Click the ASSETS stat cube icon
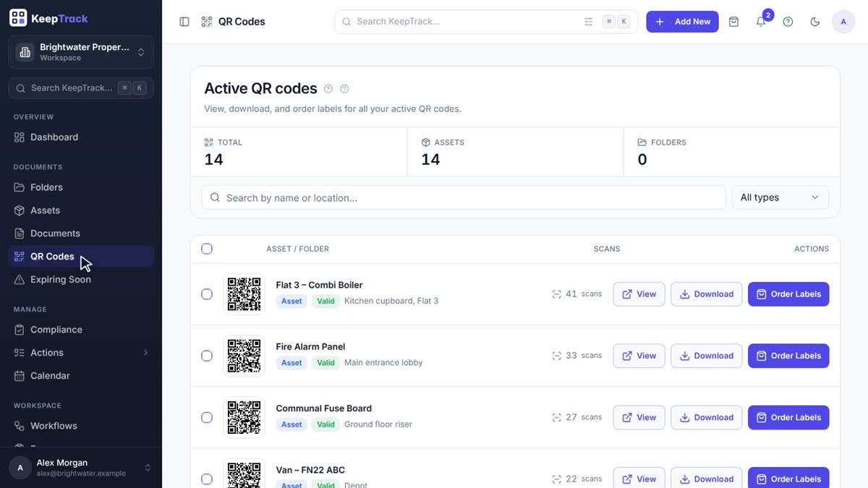Viewport: 868px width, 488px height. click(426, 142)
